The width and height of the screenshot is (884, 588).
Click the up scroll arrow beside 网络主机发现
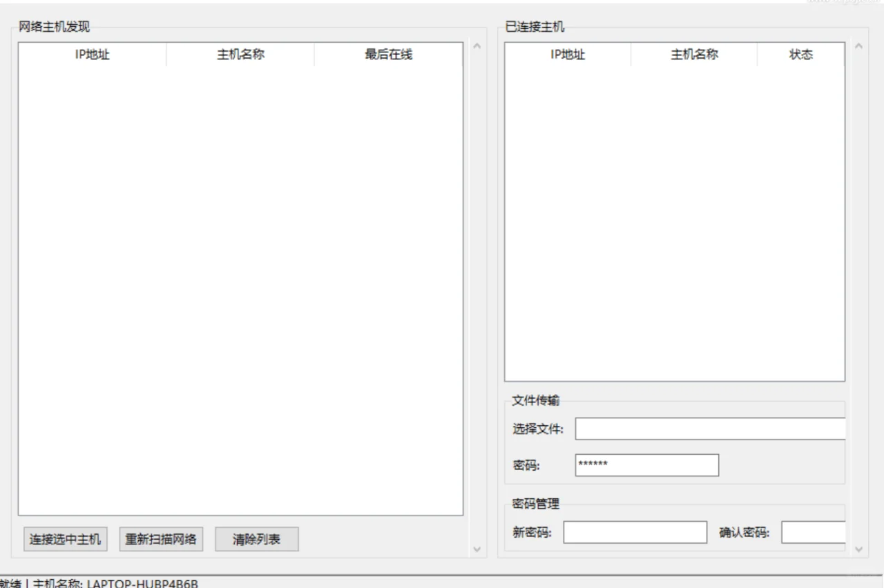pyautogui.click(x=477, y=47)
